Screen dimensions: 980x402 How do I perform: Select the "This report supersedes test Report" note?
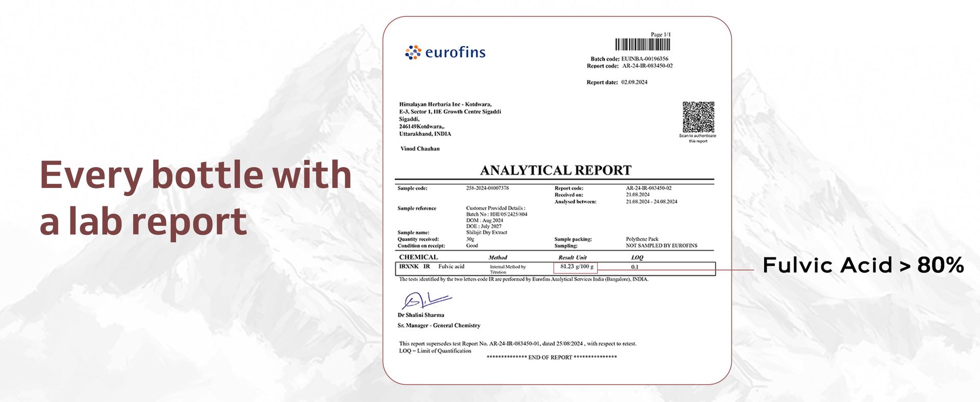[518, 344]
